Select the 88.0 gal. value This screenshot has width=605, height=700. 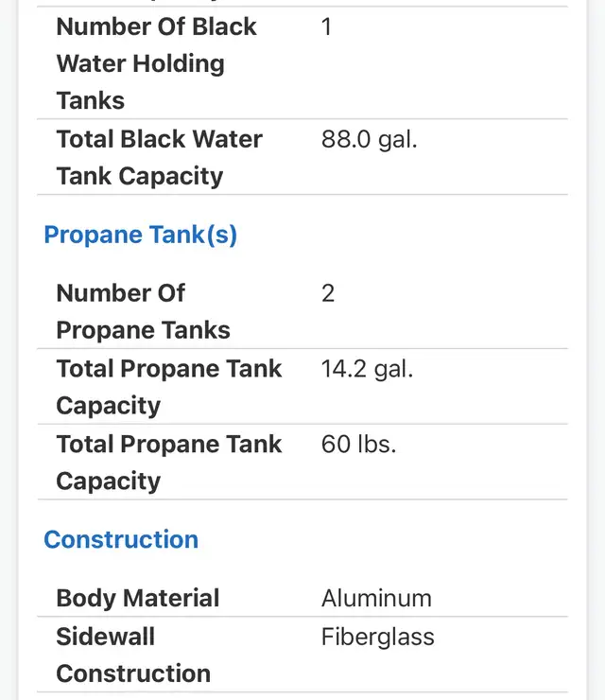pyautogui.click(x=369, y=139)
